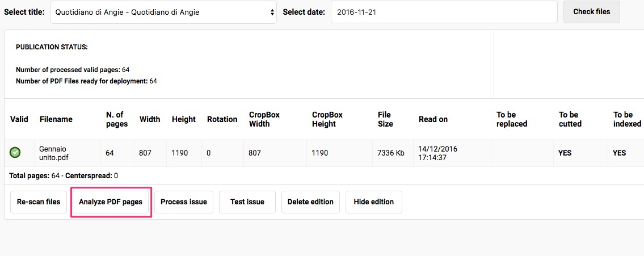Click the N. of pages column header
Screen dimensions: 644x256
click(117, 119)
